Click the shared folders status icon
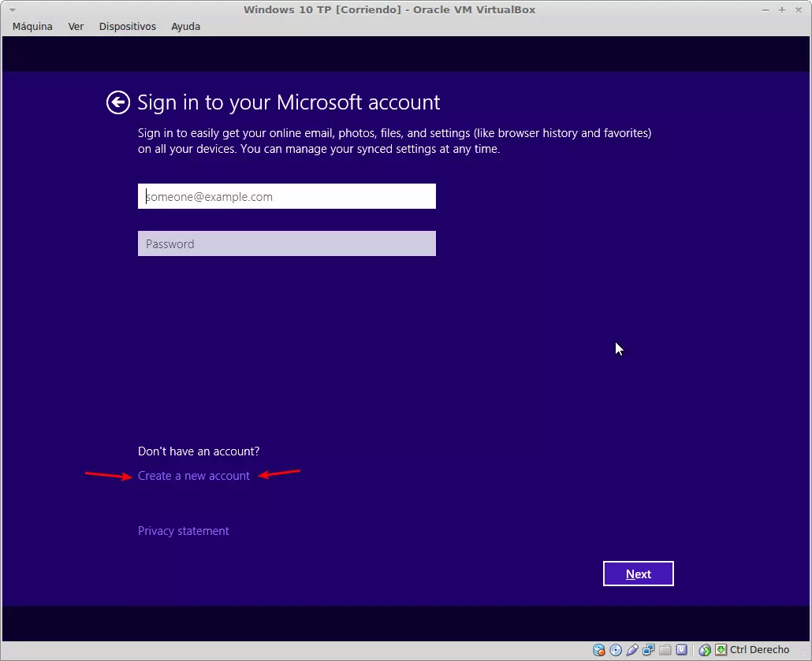This screenshot has width=812, height=661. pos(665,650)
